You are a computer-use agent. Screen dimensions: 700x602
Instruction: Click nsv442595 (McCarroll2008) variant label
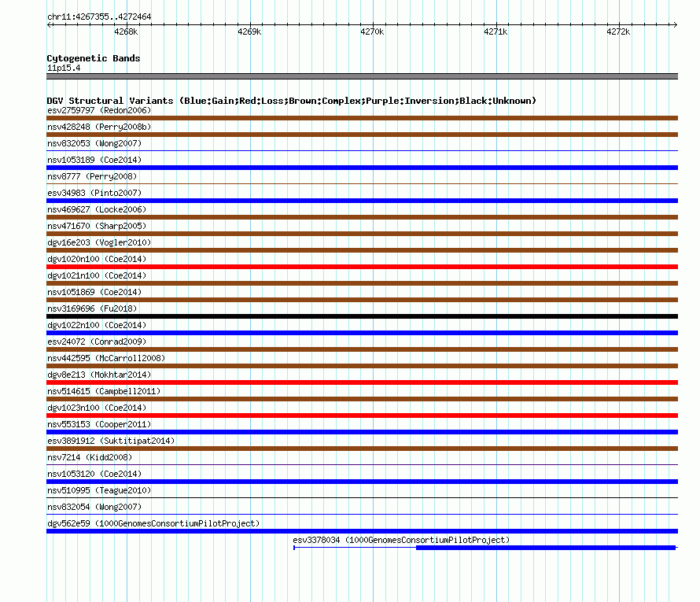(x=106, y=358)
